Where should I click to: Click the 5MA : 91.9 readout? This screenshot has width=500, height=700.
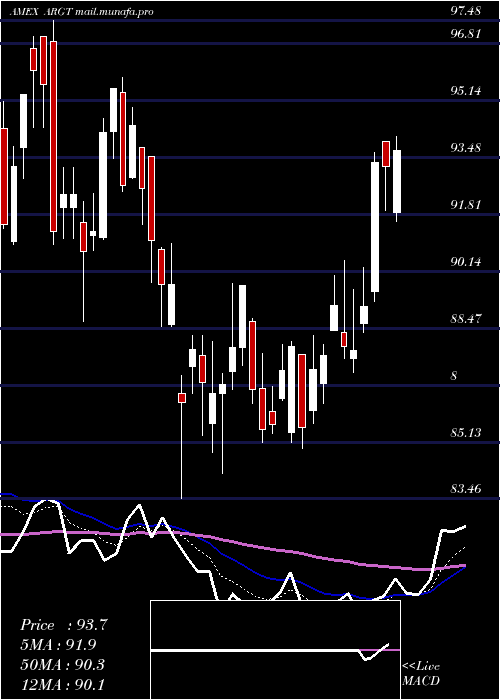click(x=58, y=645)
